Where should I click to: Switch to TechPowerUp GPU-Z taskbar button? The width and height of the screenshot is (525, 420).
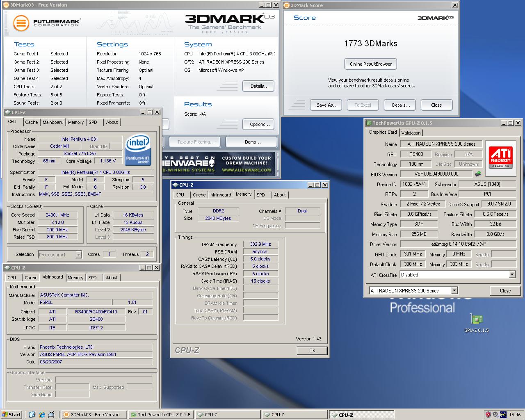[161, 415]
